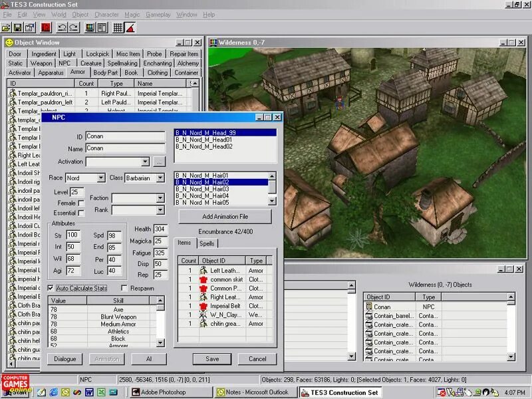This screenshot has width=532, height=399.
Task: Switch to the Creature tab in Object Window
Action: pos(90,63)
